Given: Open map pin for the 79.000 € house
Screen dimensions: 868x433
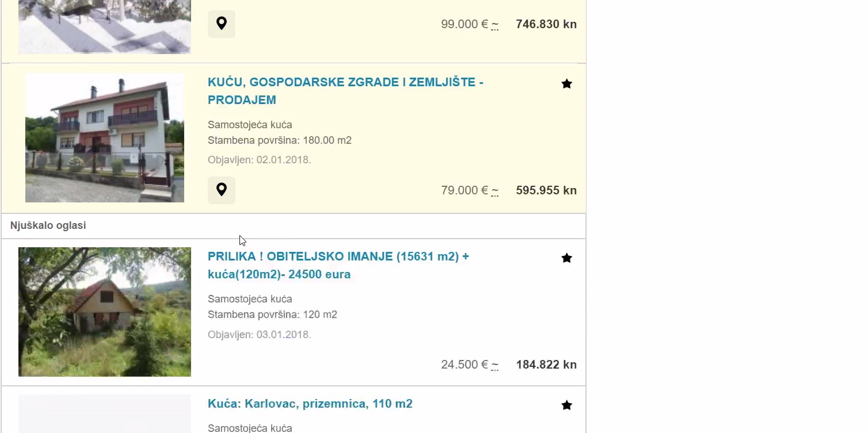Looking at the screenshot, I should [222, 190].
